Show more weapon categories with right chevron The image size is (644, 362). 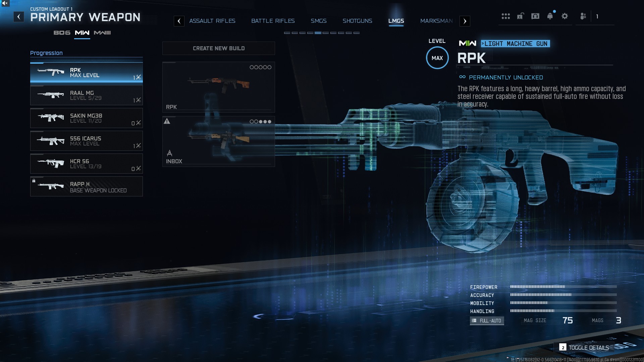(465, 21)
